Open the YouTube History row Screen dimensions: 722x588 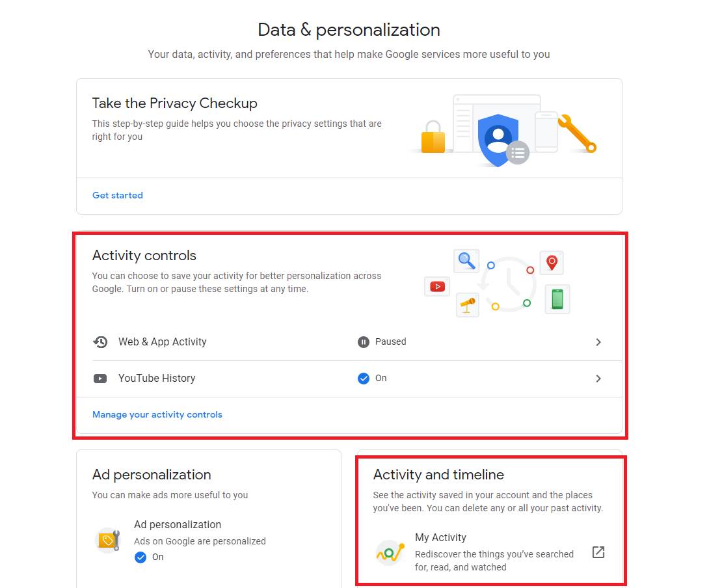(157, 379)
